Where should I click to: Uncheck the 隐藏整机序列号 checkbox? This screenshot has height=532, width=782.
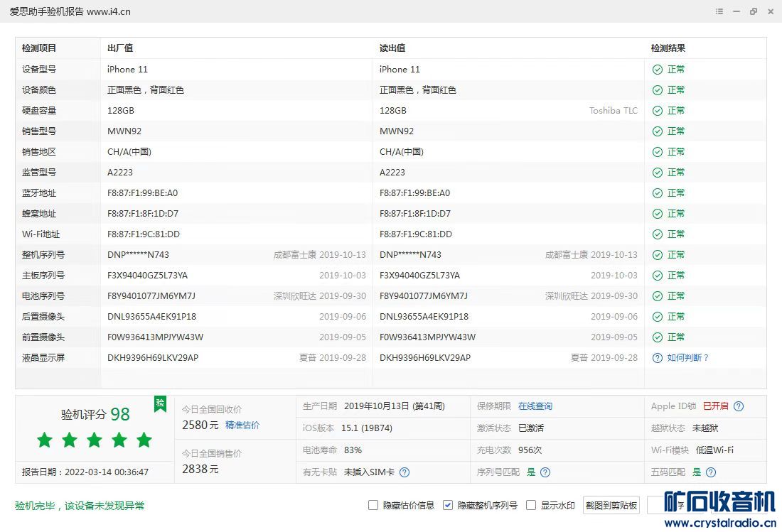448,505
